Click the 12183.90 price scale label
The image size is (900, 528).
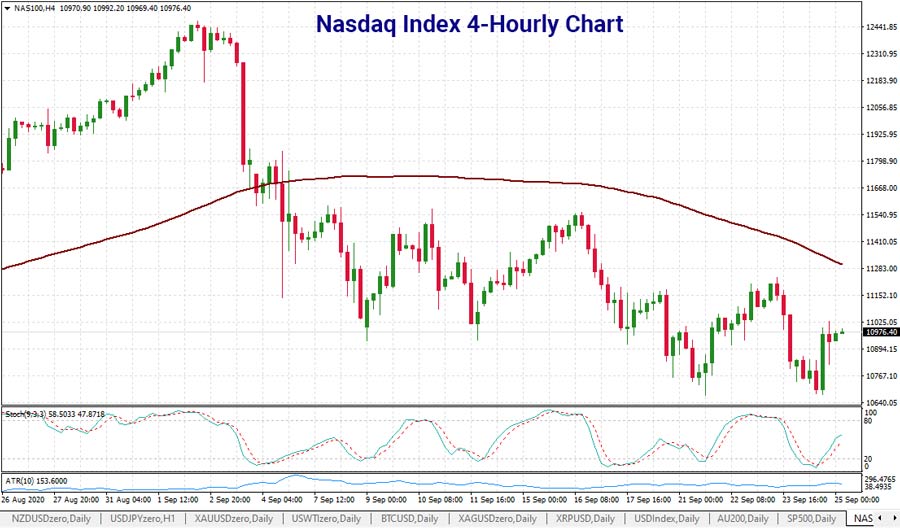tap(882, 81)
